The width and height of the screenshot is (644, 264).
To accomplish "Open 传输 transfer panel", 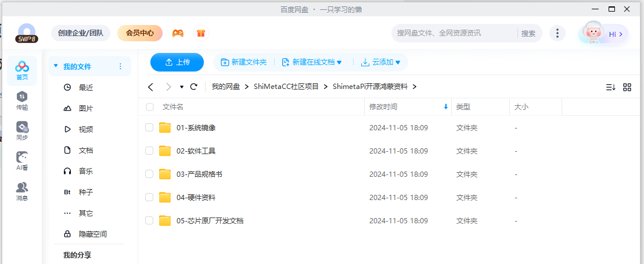I will coord(22,101).
